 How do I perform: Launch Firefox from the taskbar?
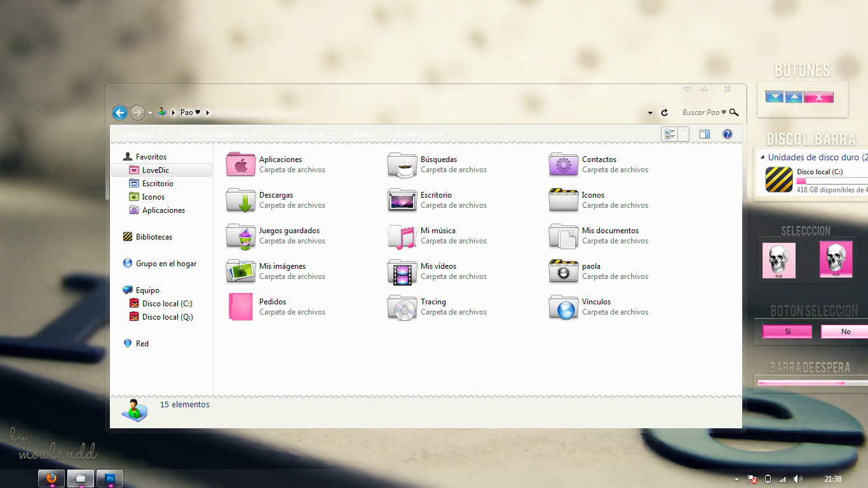[x=50, y=478]
